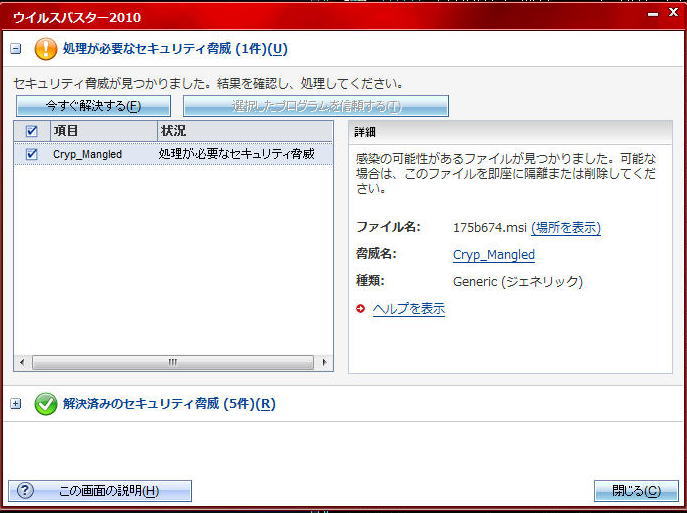Open the Cryp_Mangled threat name link
This screenshot has width=687, height=513.
coord(494,255)
